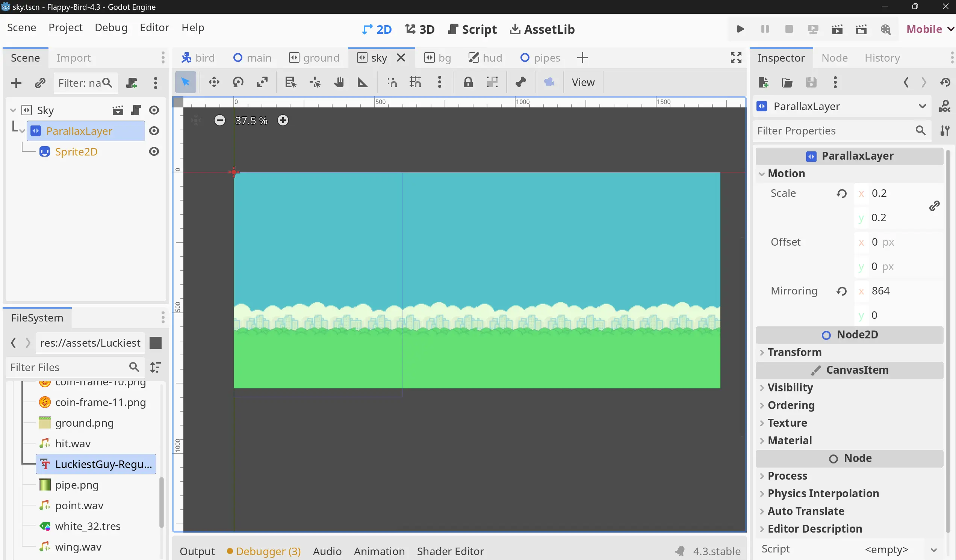Toggle grid snapping in viewport toolbar
The width and height of the screenshot is (956, 560).
[415, 82]
